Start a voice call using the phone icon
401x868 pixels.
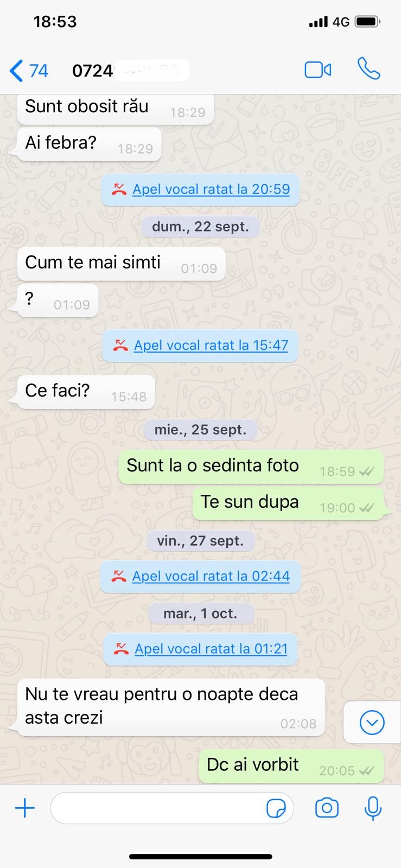(x=369, y=69)
